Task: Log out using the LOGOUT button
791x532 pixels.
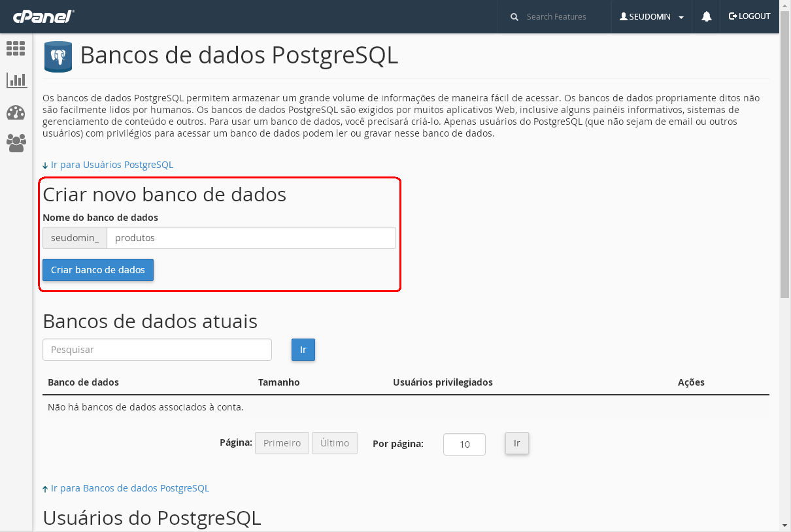Action: (750, 16)
